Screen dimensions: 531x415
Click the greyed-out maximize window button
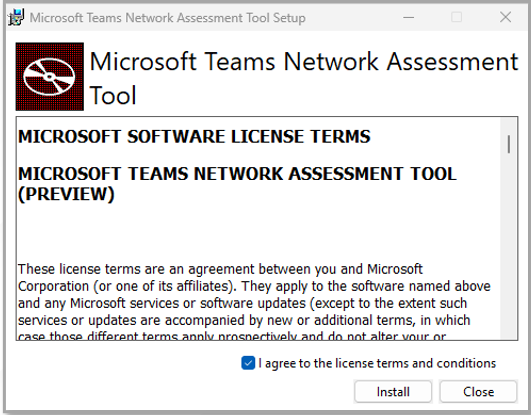click(456, 17)
